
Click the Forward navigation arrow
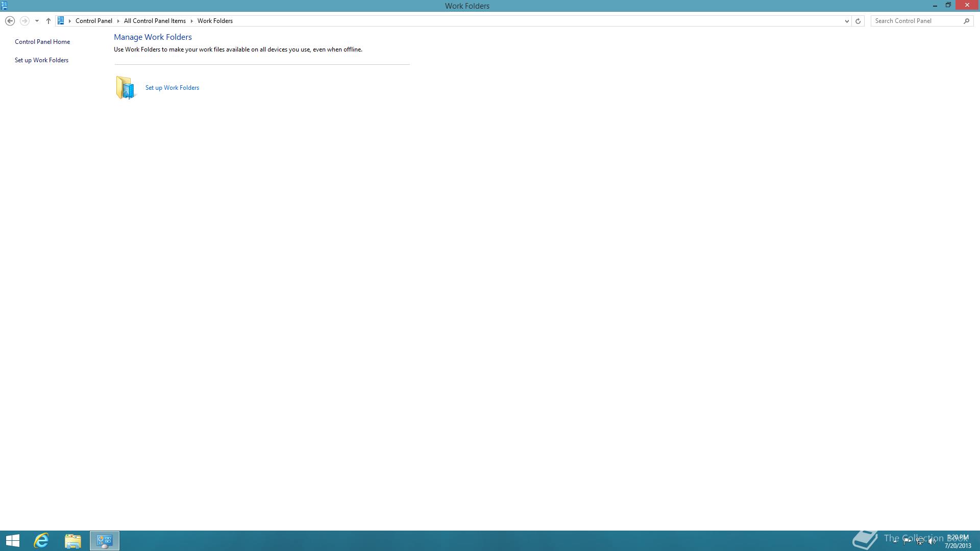point(24,21)
